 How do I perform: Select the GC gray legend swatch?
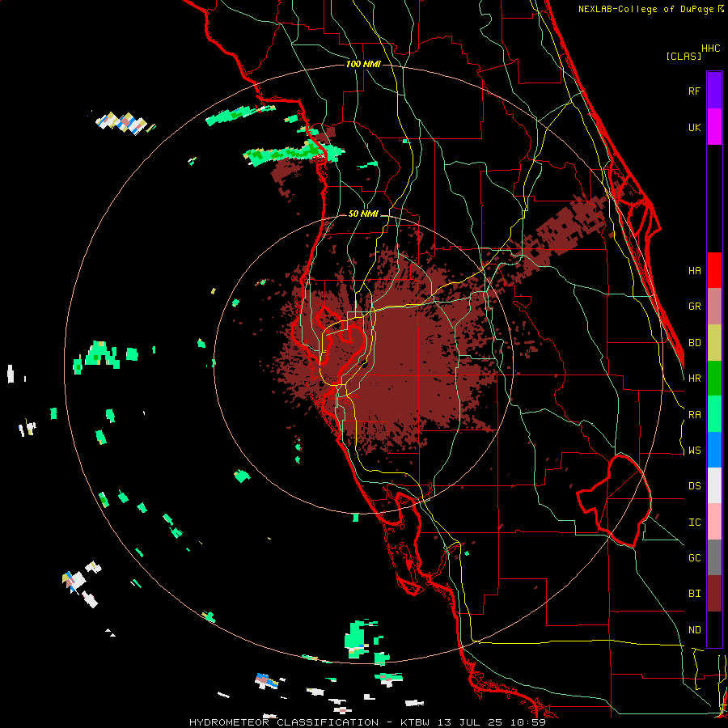click(x=714, y=557)
